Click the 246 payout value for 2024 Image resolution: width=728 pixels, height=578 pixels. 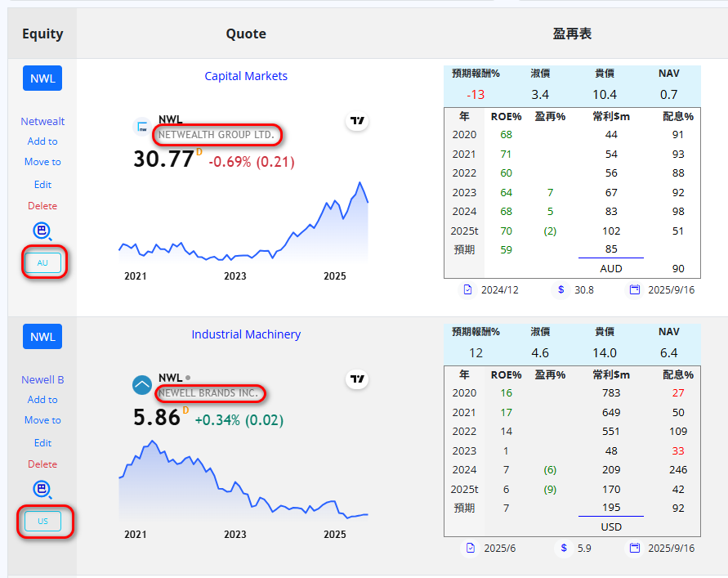pyautogui.click(x=678, y=470)
